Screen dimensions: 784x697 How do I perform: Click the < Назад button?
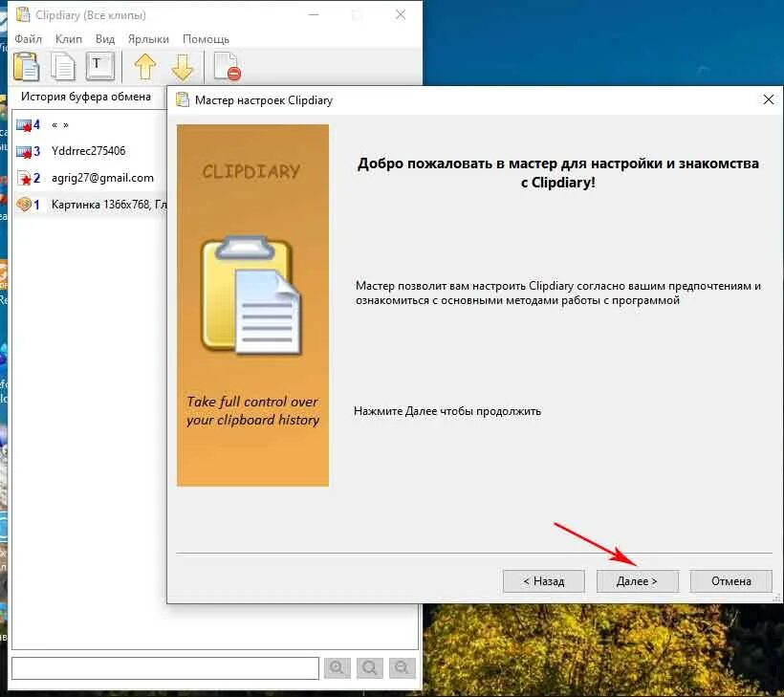543,581
